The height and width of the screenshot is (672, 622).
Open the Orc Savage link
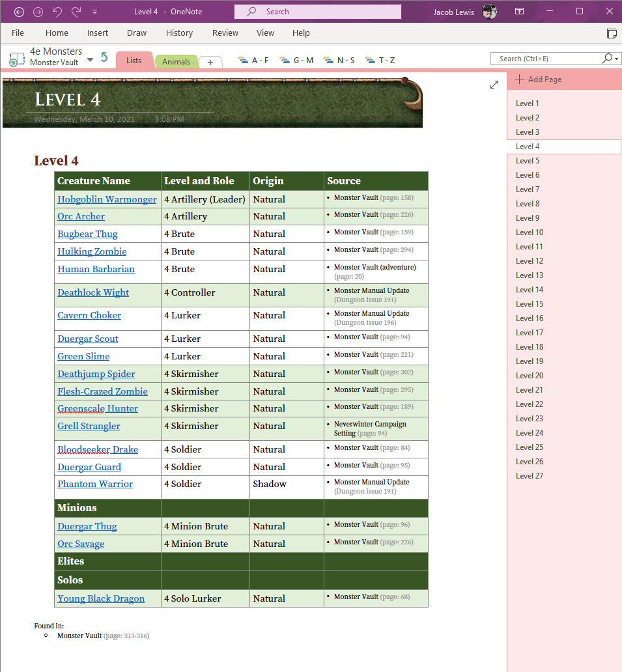(x=81, y=544)
